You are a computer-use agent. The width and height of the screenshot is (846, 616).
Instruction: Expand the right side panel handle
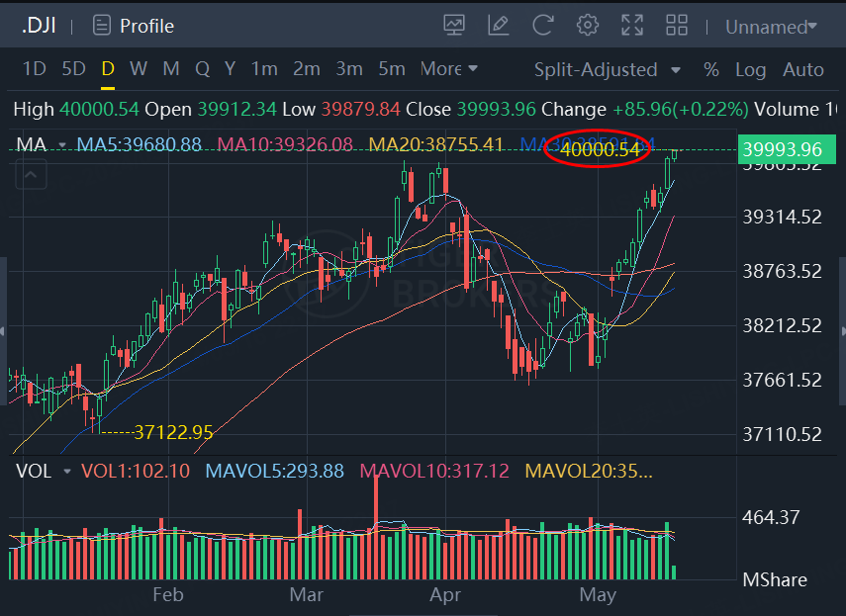click(x=843, y=331)
